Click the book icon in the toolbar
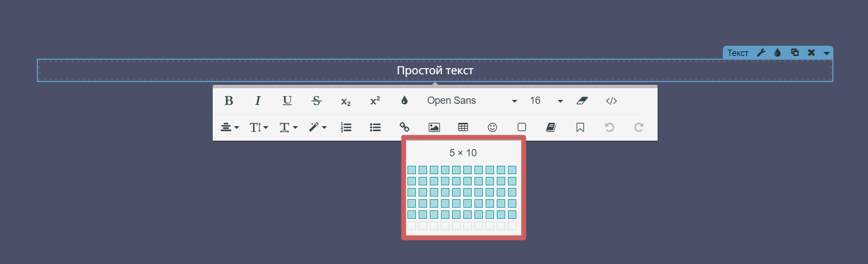Screen dimensions: 868x264 551,127
